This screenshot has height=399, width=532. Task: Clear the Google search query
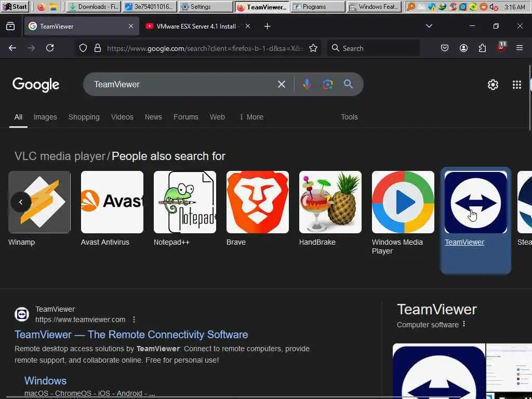coord(281,84)
